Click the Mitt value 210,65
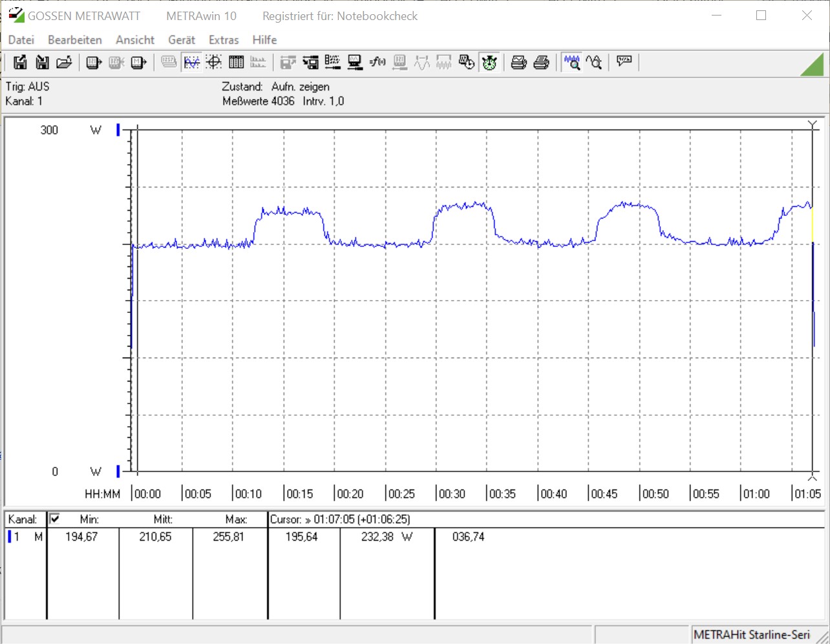Viewport: 830px width, 644px height. click(x=155, y=537)
